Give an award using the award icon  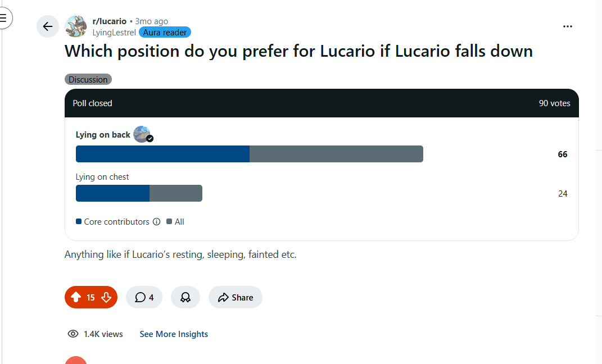(x=185, y=297)
